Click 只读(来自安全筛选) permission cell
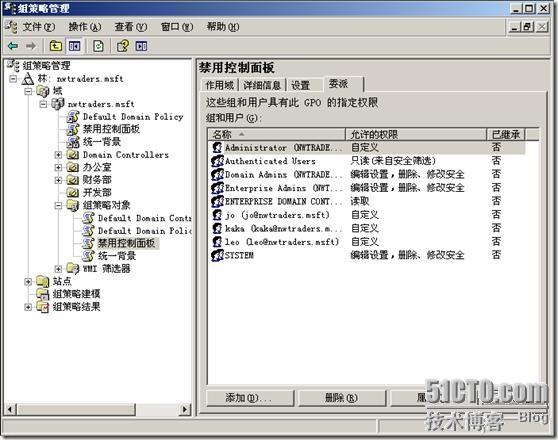Screen dimensions: 558x440 pyautogui.click(x=393, y=161)
